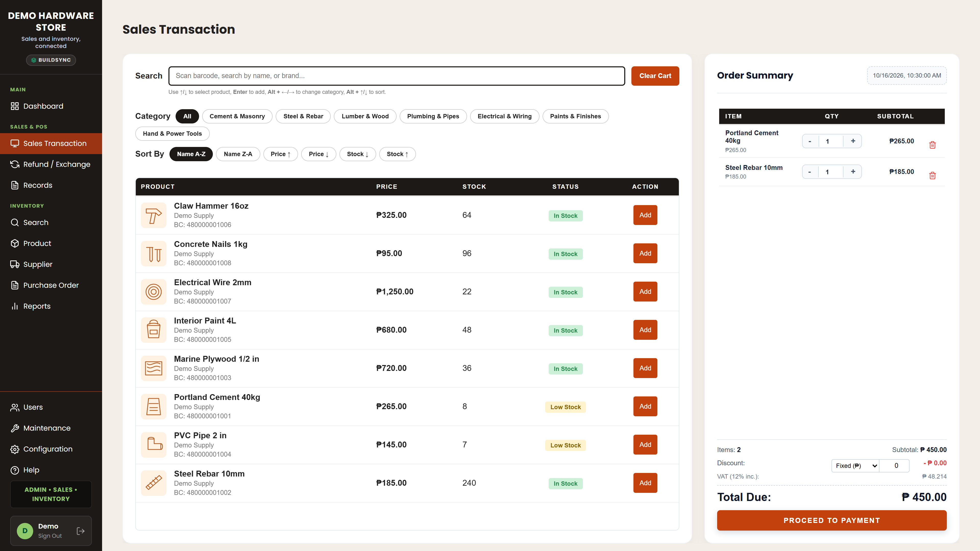980x551 pixels.
Task: Click the Clear Cart button
Action: (x=655, y=76)
